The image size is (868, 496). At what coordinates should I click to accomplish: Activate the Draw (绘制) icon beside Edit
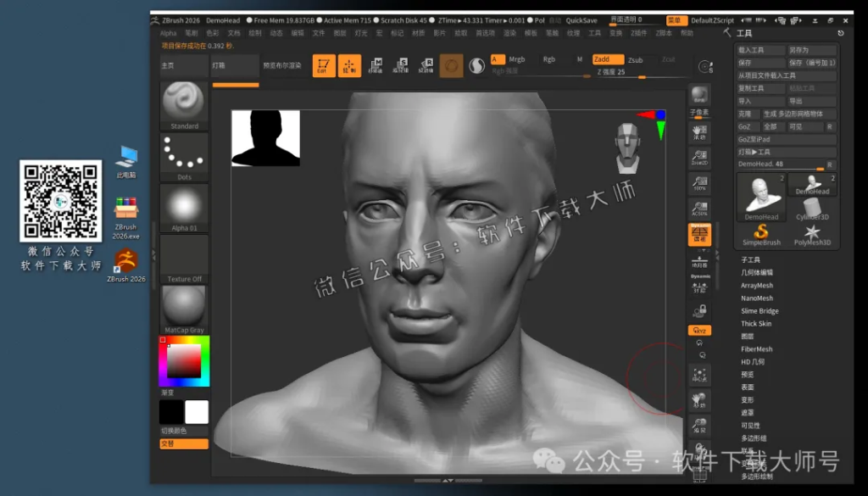pyautogui.click(x=349, y=64)
